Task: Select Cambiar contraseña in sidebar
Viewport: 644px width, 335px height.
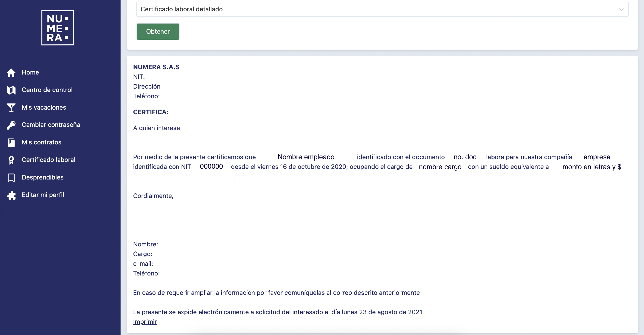Action: coord(51,125)
